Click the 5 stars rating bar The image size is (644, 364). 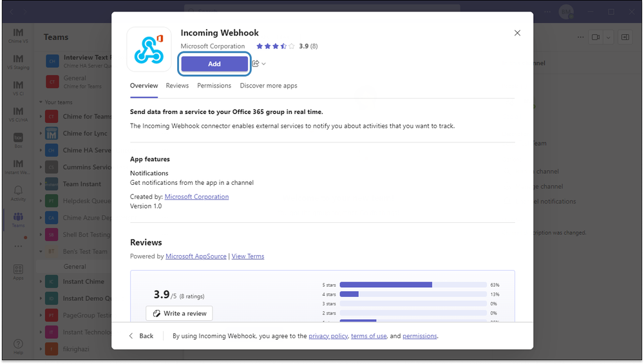(x=413, y=285)
